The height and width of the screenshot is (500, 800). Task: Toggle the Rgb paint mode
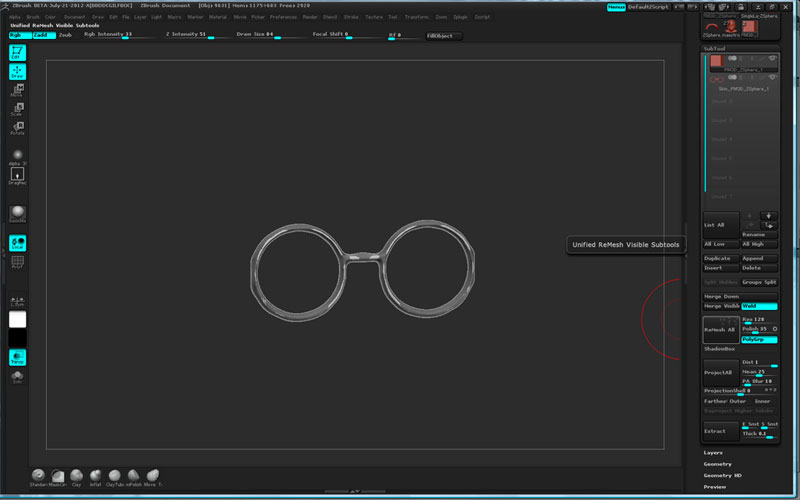click(20, 35)
